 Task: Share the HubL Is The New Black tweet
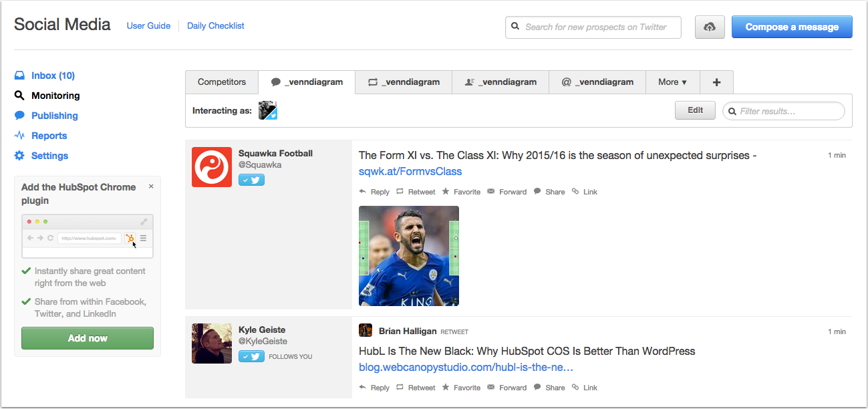[549, 388]
